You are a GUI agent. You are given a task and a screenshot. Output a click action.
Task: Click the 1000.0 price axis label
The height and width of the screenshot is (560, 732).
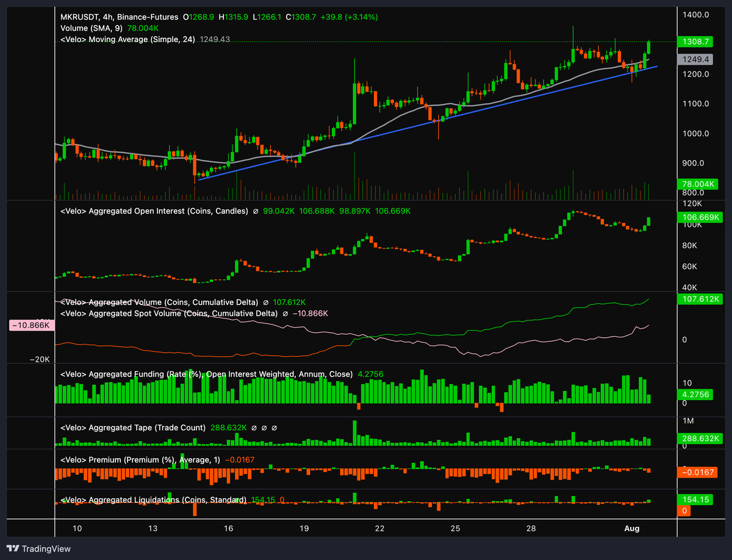[x=695, y=134]
